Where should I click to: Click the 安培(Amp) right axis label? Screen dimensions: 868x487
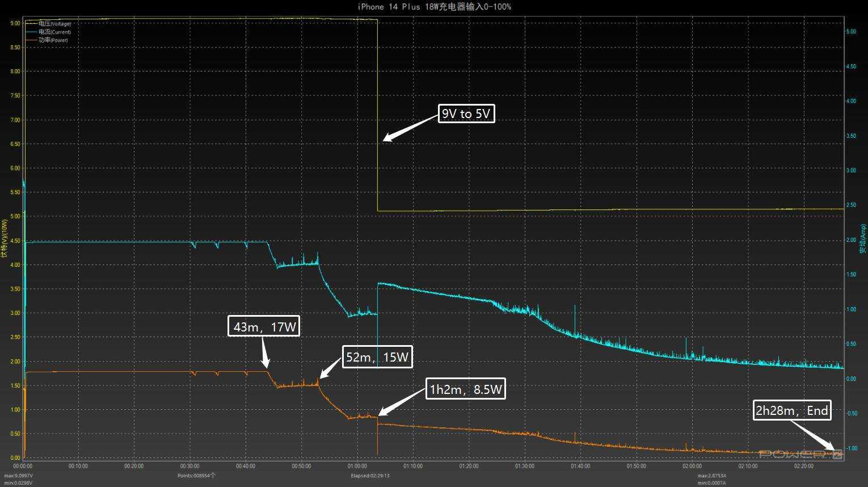coord(863,238)
